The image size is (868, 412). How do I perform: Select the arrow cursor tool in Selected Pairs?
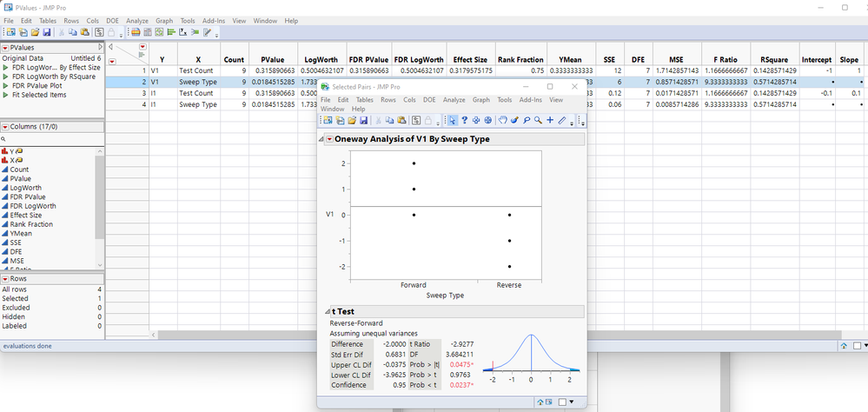pos(453,120)
